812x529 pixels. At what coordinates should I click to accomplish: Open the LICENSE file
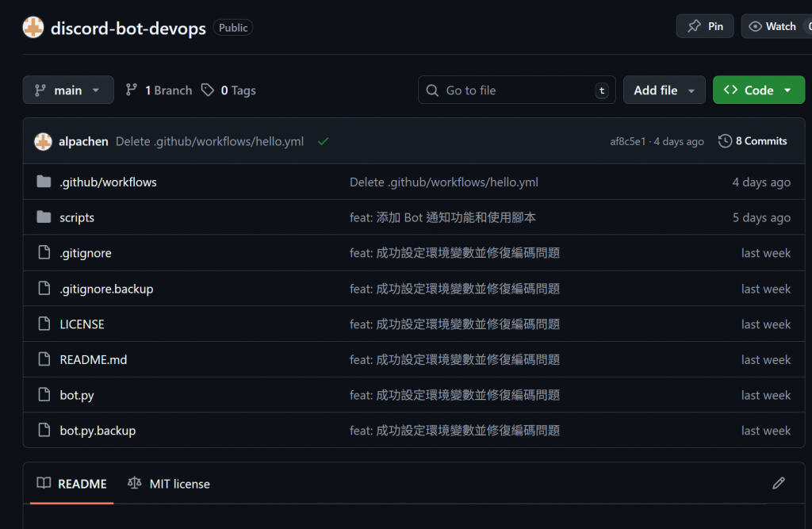coord(82,324)
